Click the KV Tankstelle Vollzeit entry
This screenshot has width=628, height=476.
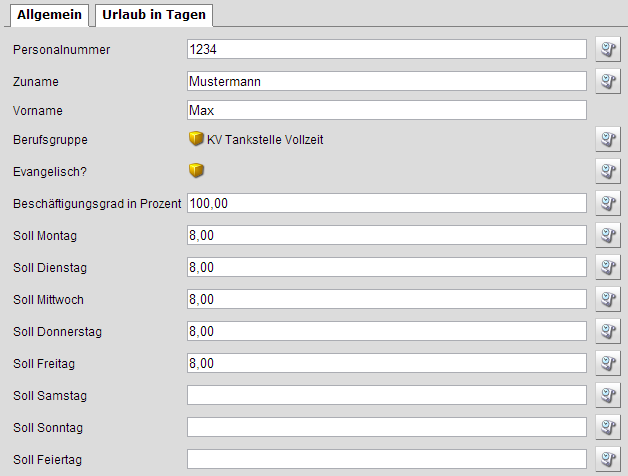pyautogui.click(x=265, y=140)
